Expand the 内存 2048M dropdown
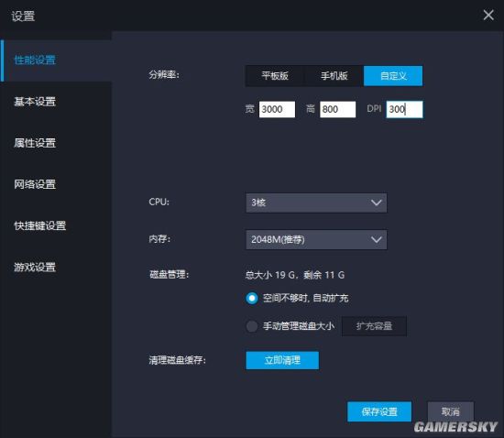Image resolution: width=504 pixels, height=438 pixels. [316, 239]
